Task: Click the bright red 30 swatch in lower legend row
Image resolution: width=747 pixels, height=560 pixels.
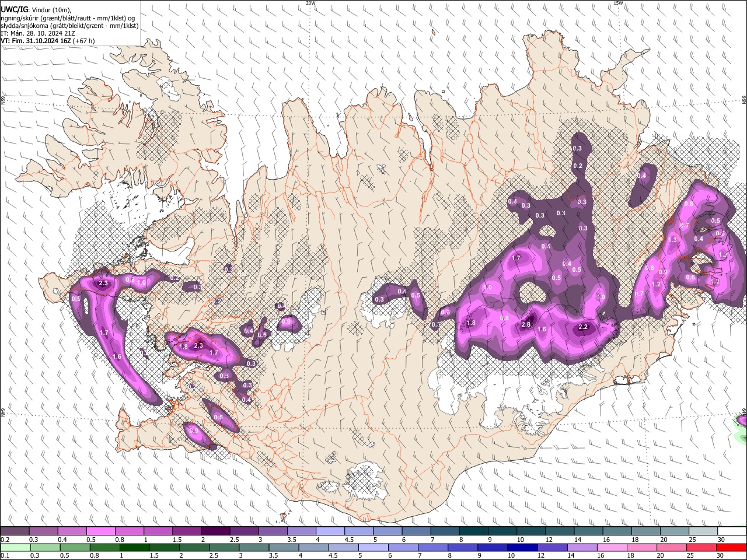Action: coord(732,547)
